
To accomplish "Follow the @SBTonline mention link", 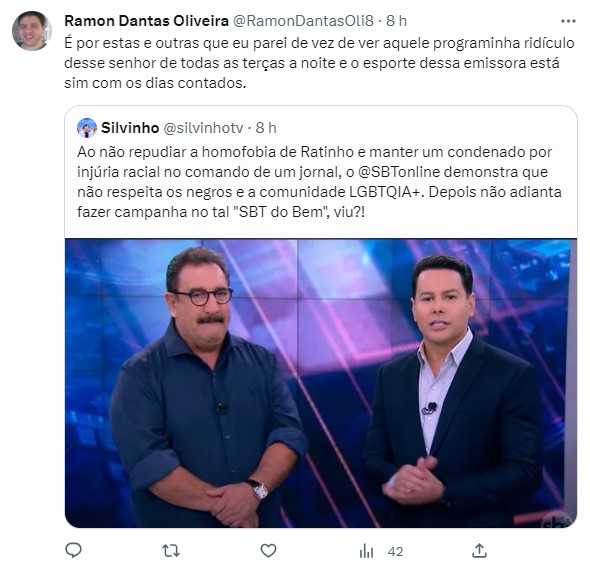I will [399, 172].
